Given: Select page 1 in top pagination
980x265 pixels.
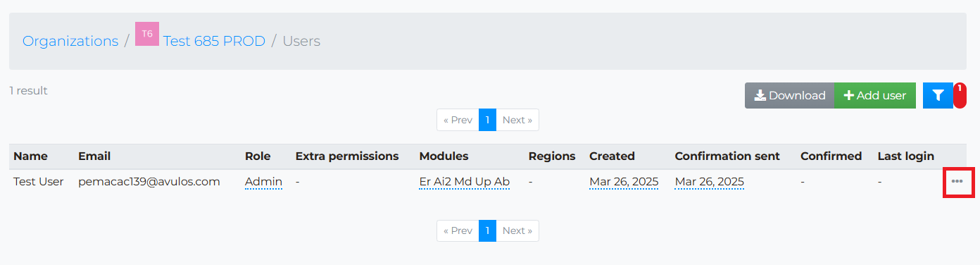Looking at the screenshot, I should pyautogui.click(x=488, y=120).
